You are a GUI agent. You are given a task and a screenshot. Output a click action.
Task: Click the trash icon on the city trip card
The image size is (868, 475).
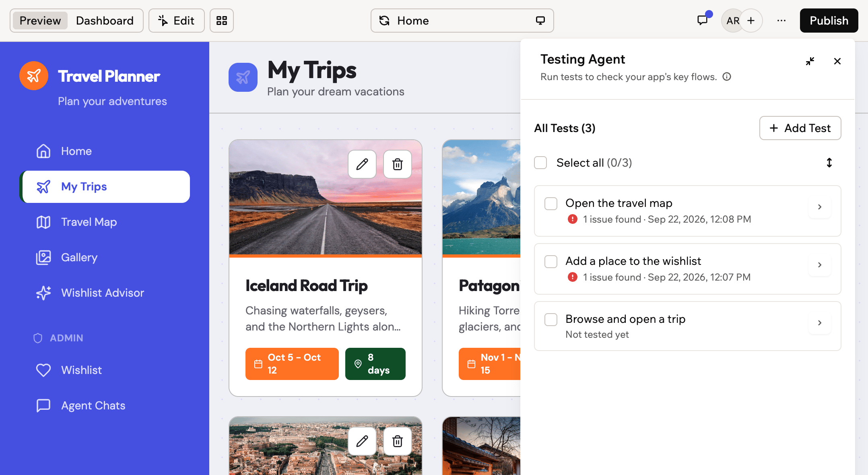[x=398, y=441]
